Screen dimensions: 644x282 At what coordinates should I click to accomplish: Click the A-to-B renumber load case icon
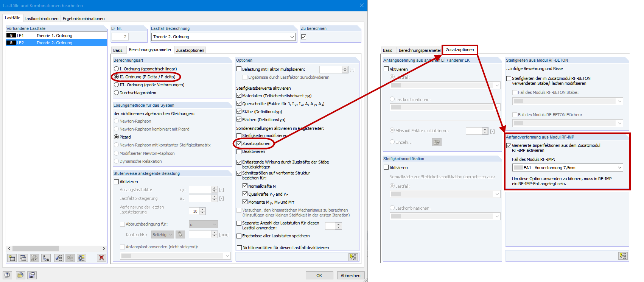click(46, 258)
